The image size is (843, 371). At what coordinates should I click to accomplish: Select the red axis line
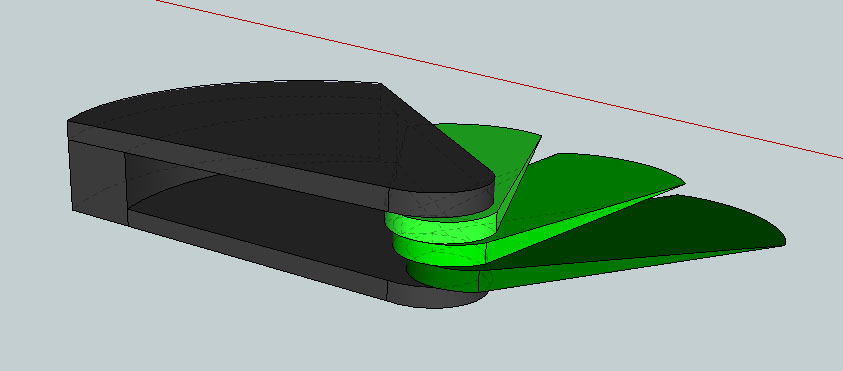[500, 80]
